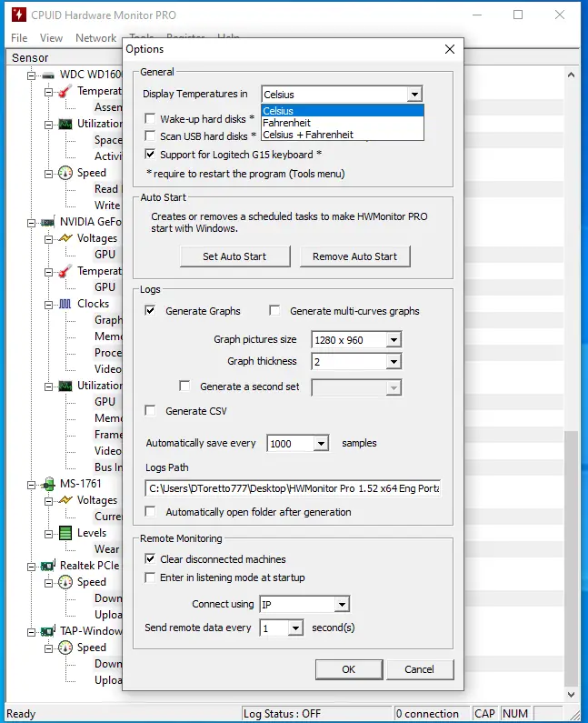Collapse the WDC WD160 tree node
The width and height of the screenshot is (588, 723).
click(x=31, y=75)
